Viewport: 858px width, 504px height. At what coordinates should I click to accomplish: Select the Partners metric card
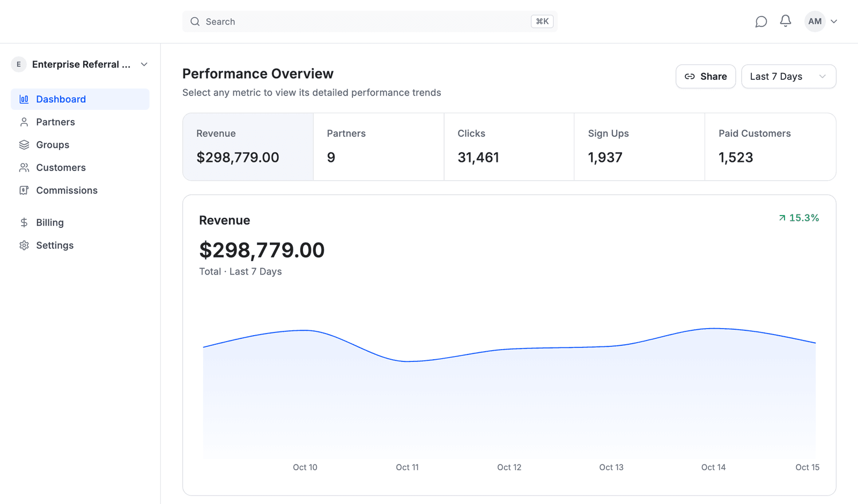379,146
